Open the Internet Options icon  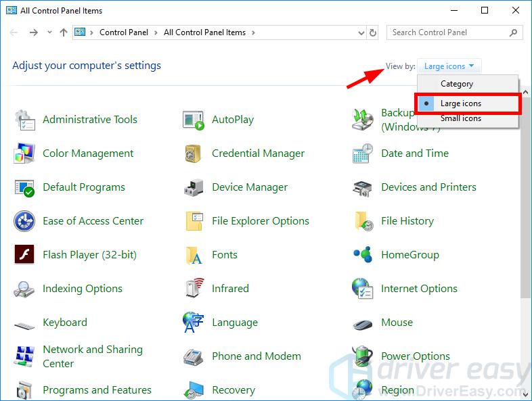(x=363, y=289)
